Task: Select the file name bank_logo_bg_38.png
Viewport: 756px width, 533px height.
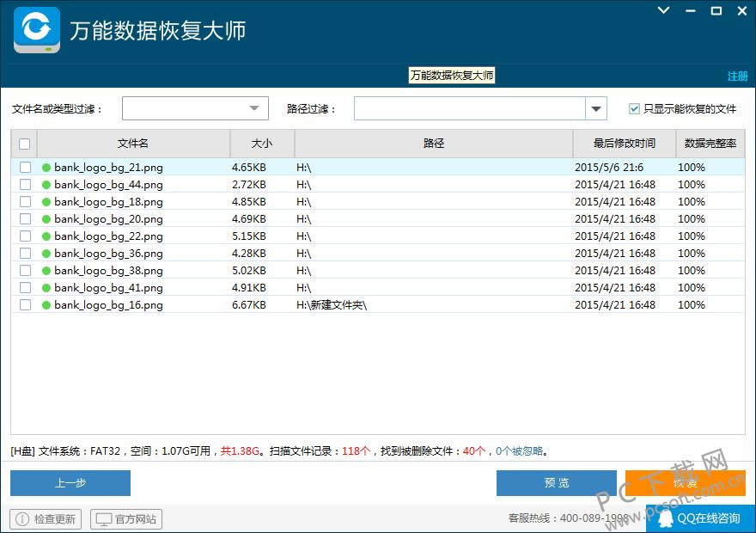Action: (108, 271)
